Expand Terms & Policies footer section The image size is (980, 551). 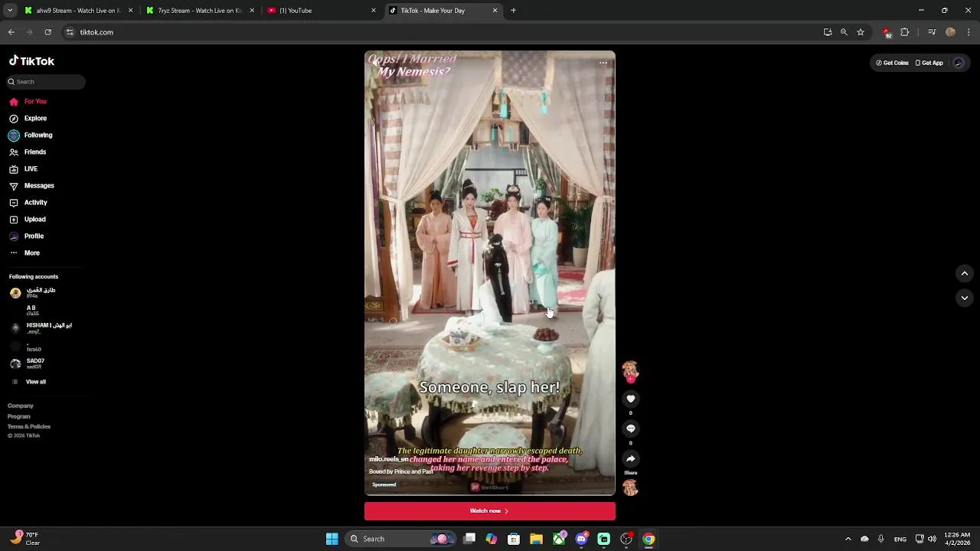[x=29, y=426]
